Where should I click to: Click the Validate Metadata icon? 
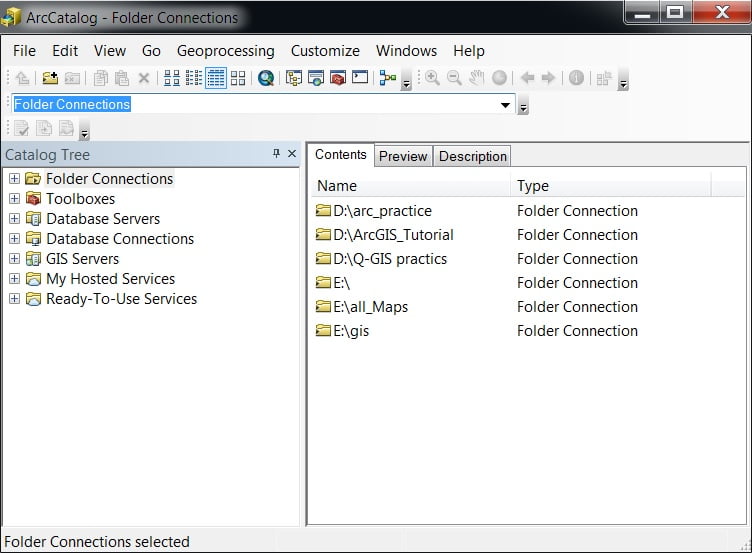pyautogui.click(x=22, y=128)
